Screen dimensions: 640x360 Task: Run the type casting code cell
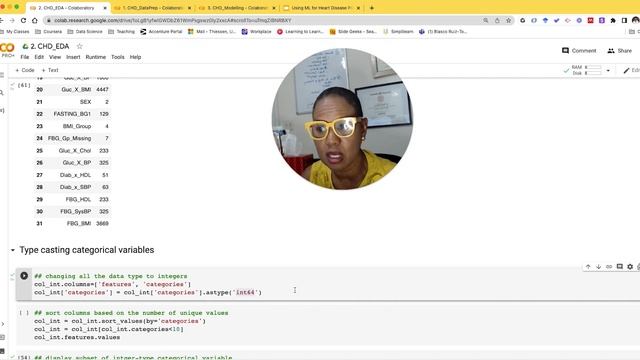pos(24,276)
